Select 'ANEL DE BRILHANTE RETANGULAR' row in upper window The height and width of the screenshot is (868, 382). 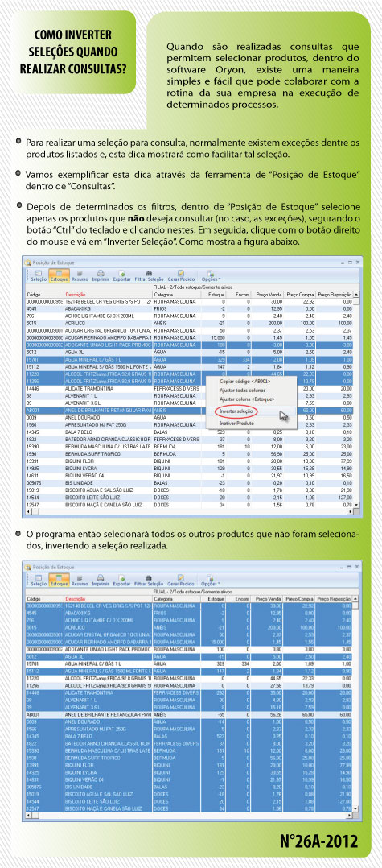coord(190,410)
